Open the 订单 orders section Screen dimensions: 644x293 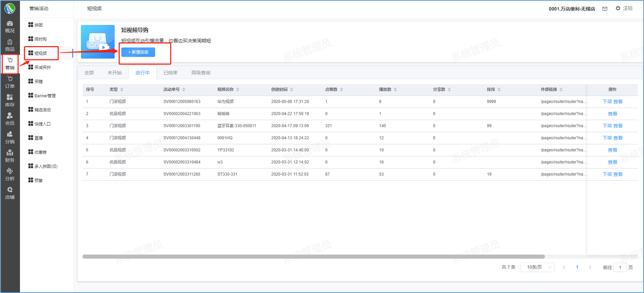pos(10,82)
